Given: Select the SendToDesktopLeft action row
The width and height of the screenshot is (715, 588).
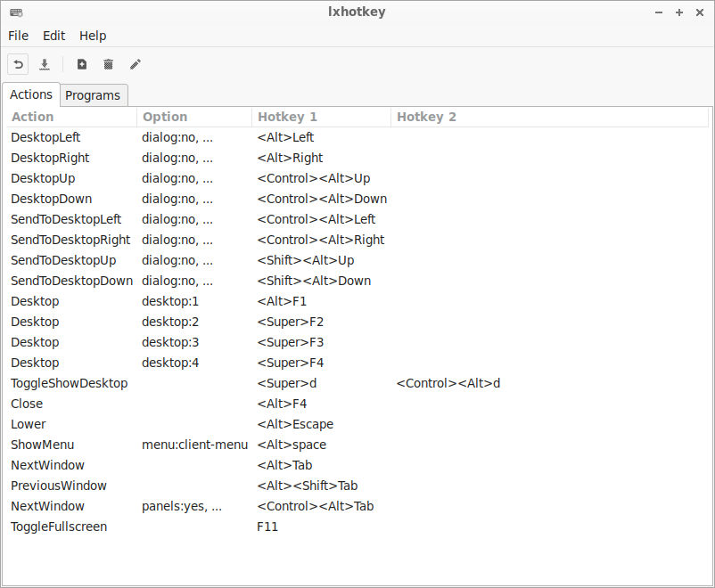Looking at the screenshot, I should (x=66, y=219).
